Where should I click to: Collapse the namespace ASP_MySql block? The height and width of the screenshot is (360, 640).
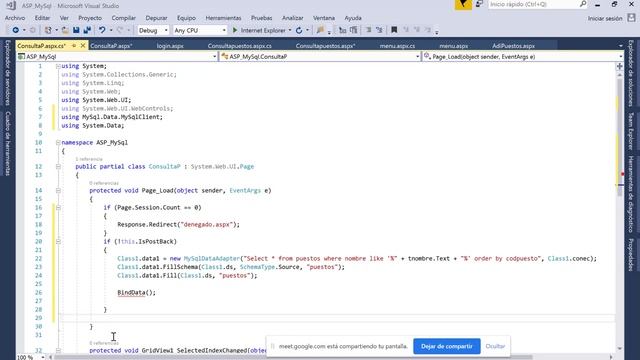(58, 142)
